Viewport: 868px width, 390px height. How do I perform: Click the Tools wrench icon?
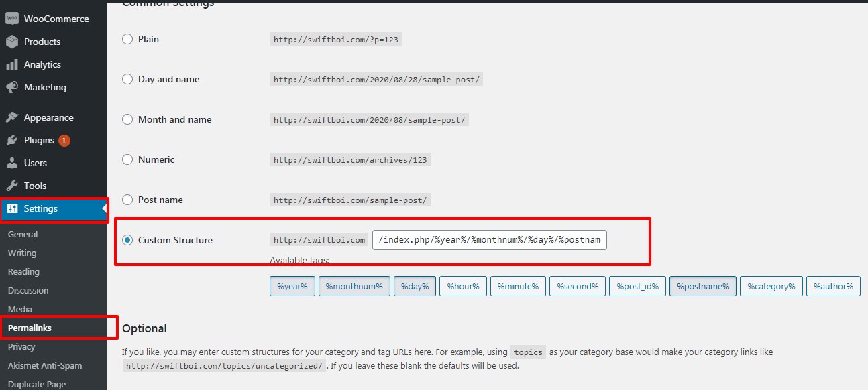(x=12, y=186)
